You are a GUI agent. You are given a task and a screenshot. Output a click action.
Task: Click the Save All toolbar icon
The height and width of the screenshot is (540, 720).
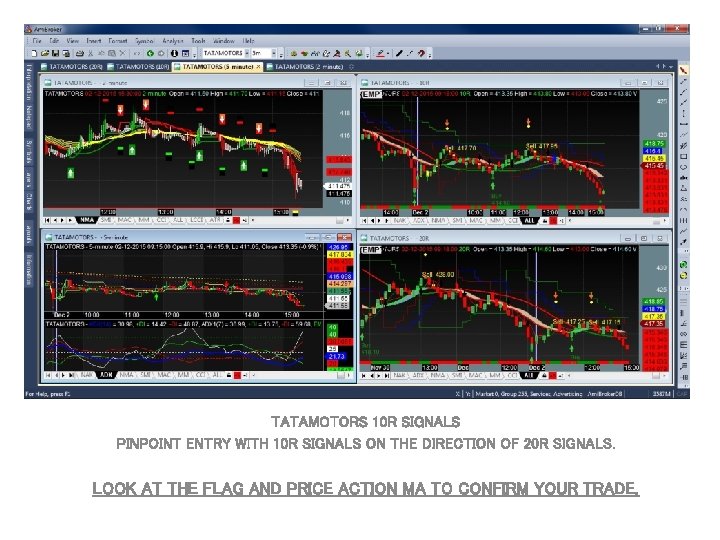(x=66, y=53)
